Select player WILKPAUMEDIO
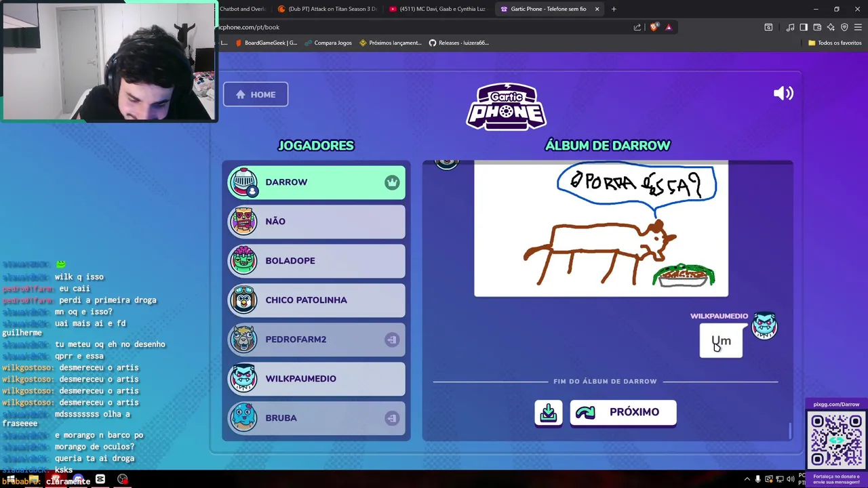The height and width of the screenshot is (488, 868). (317, 379)
